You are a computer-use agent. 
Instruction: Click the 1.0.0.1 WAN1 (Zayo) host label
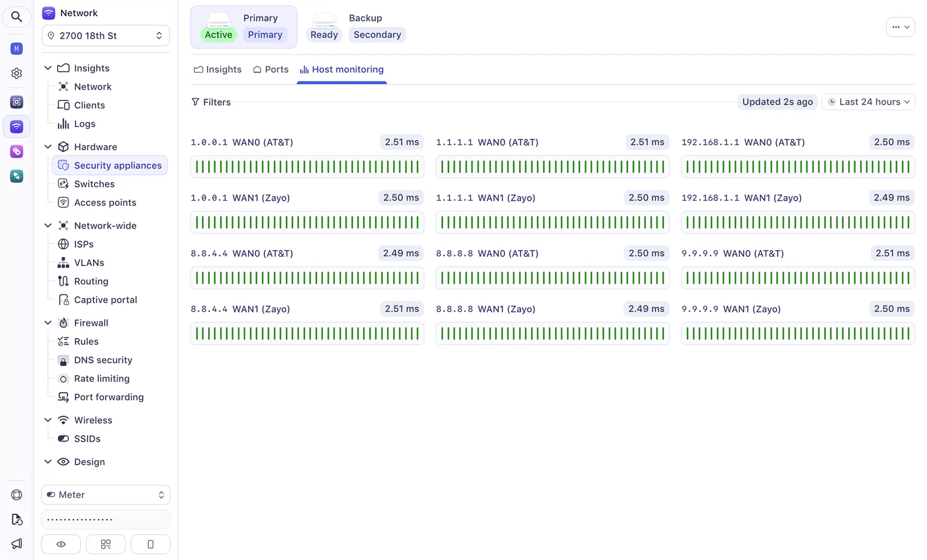pos(240,198)
